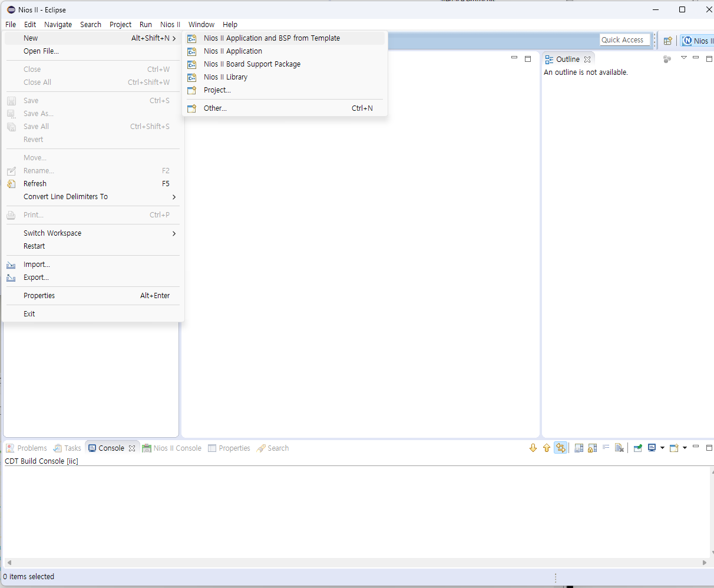Choose Nios II Library from submenu

pyautogui.click(x=283, y=77)
